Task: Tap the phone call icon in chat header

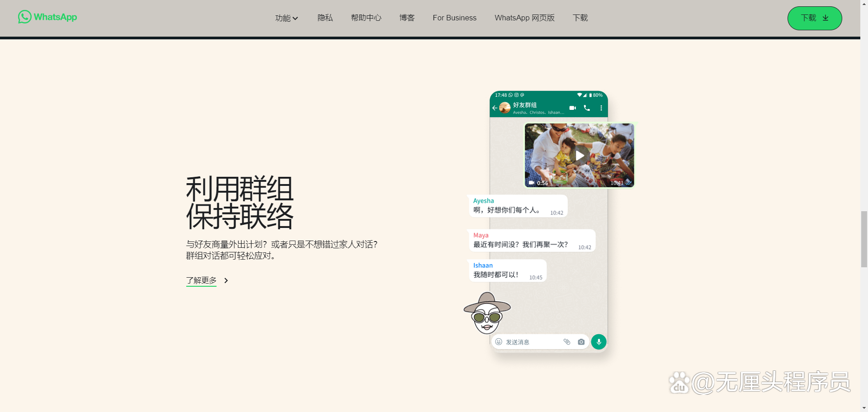Action: click(587, 108)
